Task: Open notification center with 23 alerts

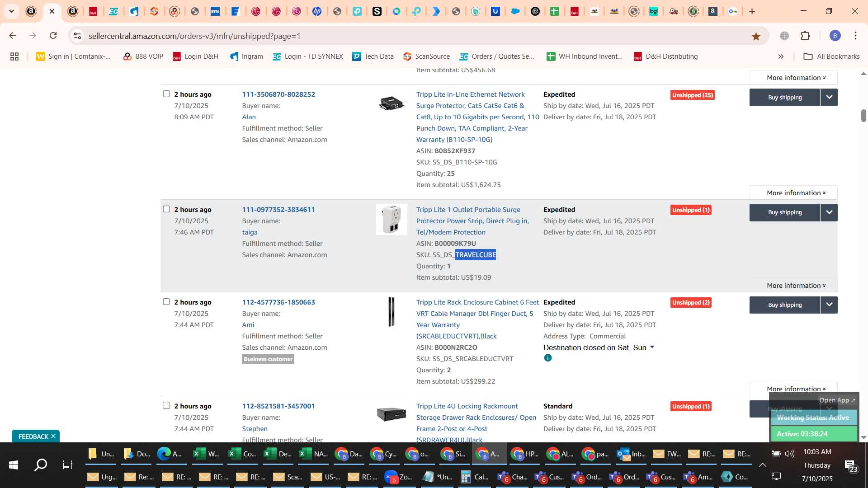Action: [x=851, y=465]
